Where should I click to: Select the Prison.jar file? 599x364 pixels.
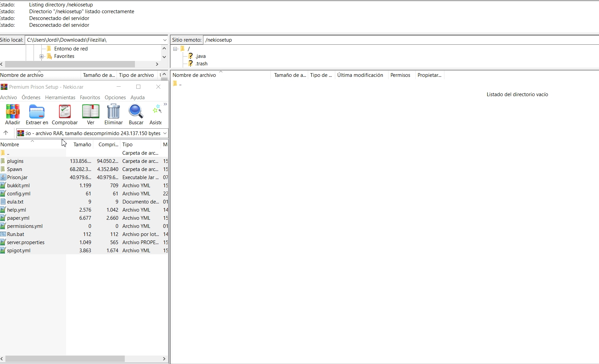click(x=17, y=177)
